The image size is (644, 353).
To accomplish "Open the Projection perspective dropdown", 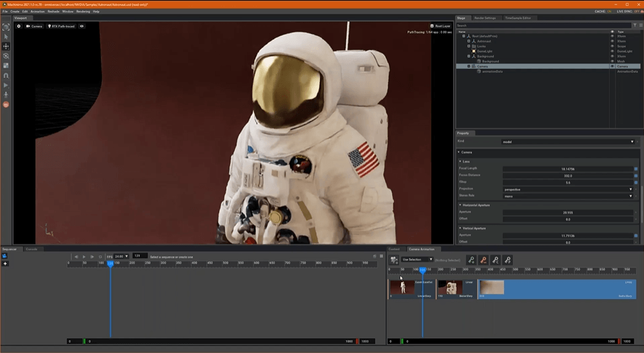I will click(567, 189).
